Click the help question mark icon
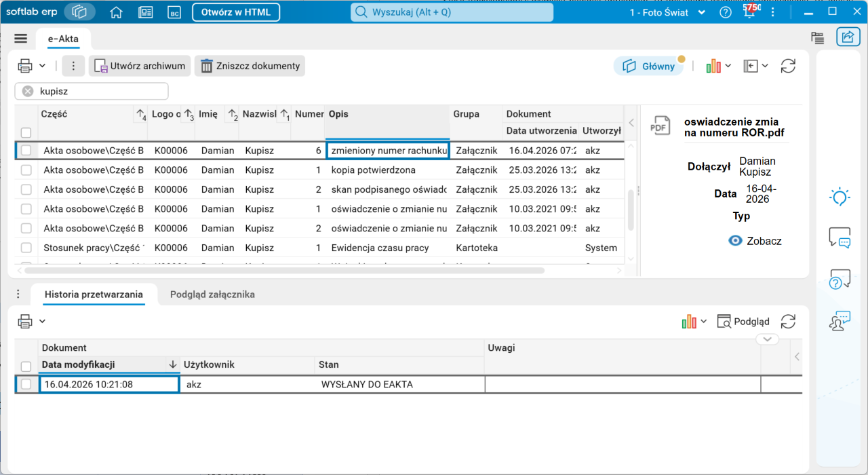 click(x=726, y=12)
